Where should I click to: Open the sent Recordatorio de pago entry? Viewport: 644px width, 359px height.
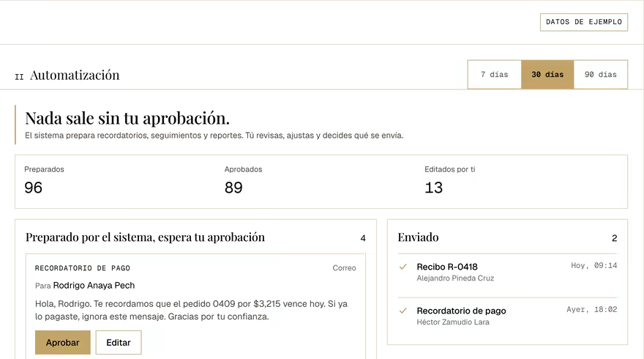coord(507,316)
